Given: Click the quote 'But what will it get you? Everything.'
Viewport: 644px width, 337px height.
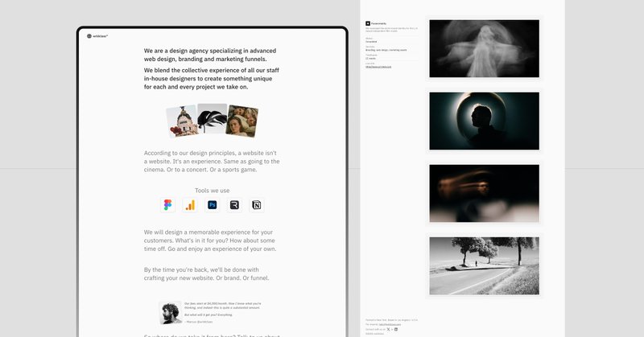Looking at the screenshot, I should (208, 314).
